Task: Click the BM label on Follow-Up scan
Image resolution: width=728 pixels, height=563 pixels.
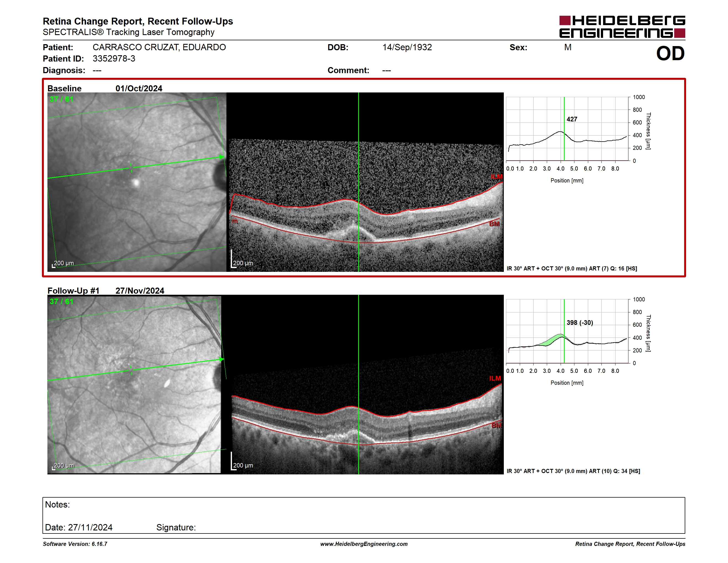Action: point(496,425)
